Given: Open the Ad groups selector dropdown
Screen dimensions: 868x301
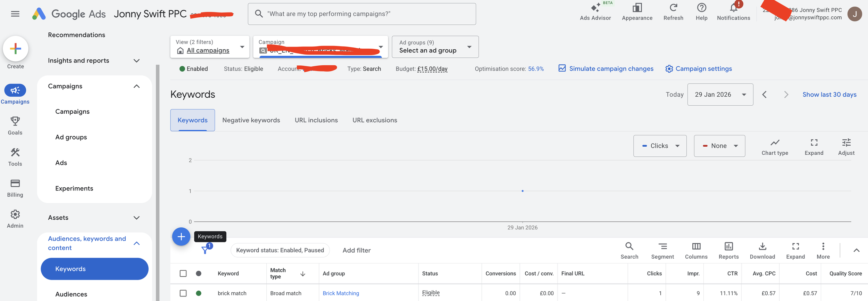Looking at the screenshot, I should [435, 47].
